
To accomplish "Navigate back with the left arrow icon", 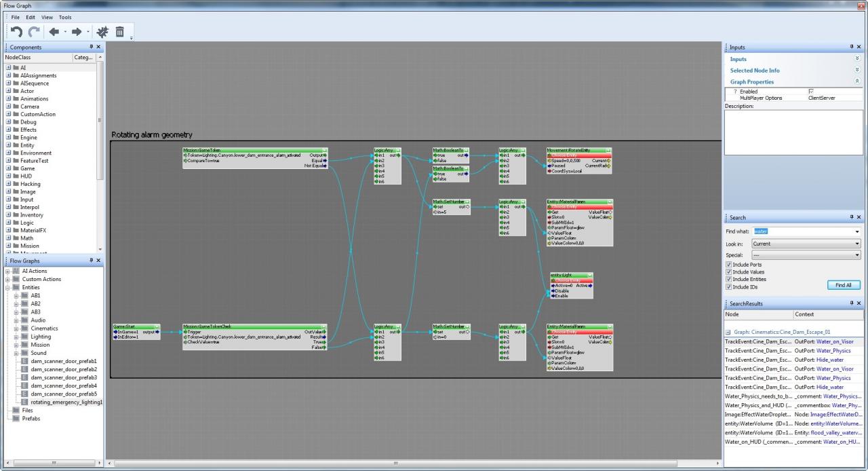I will [54, 31].
